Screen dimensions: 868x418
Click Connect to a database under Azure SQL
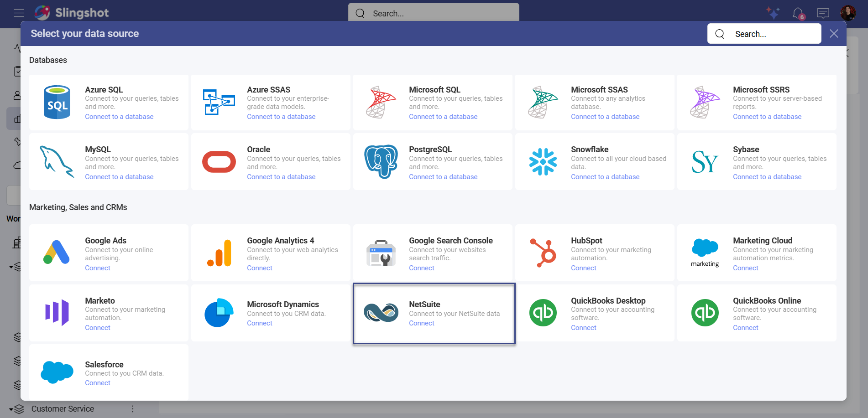(119, 117)
